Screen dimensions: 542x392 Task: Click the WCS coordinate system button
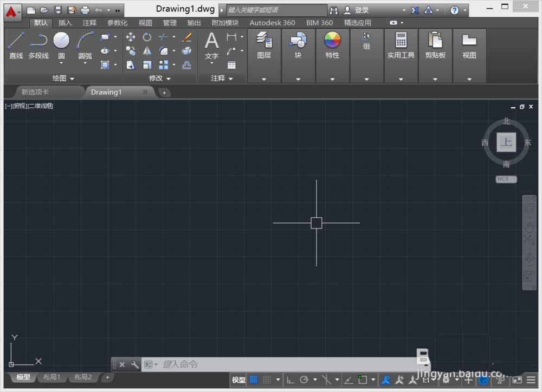click(x=506, y=179)
